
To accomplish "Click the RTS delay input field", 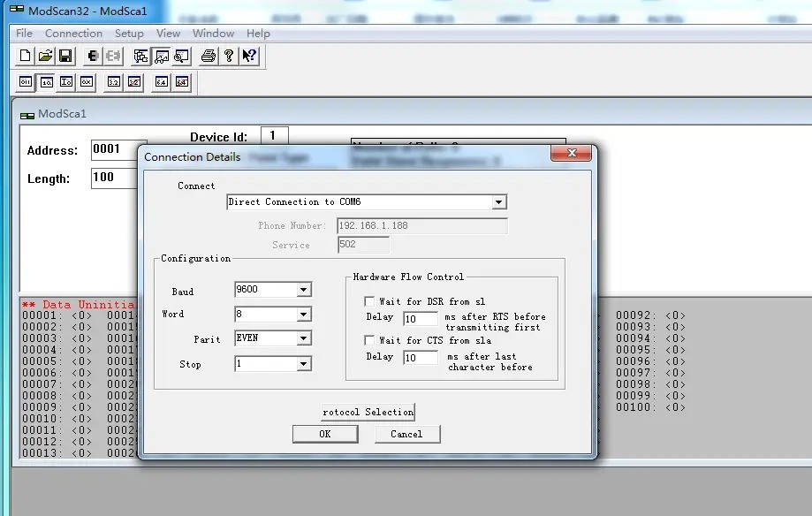I will click(x=421, y=319).
